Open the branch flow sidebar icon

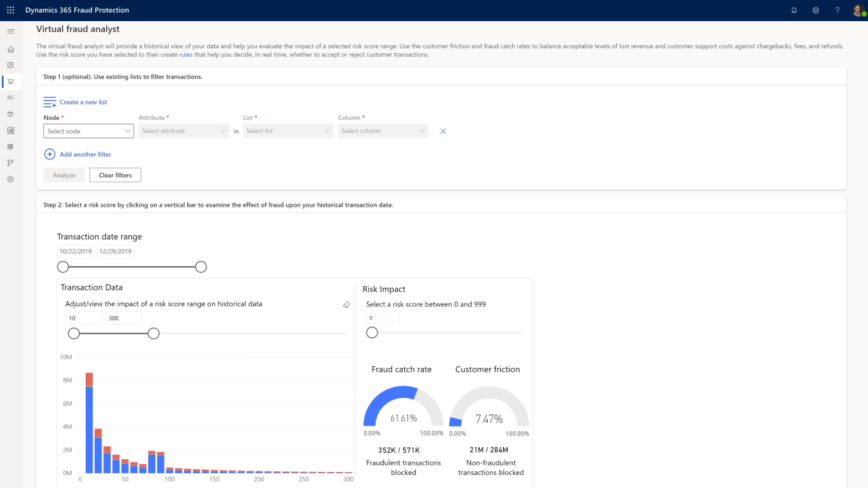11,163
